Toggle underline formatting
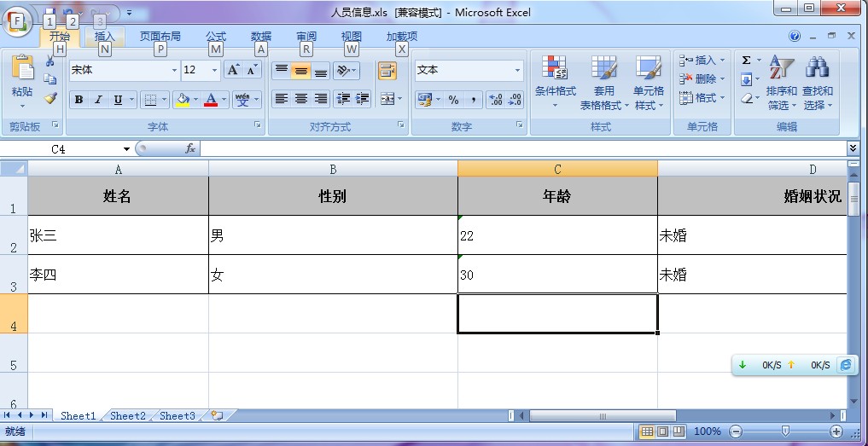Viewport: 868px width, 446px height. click(x=118, y=100)
